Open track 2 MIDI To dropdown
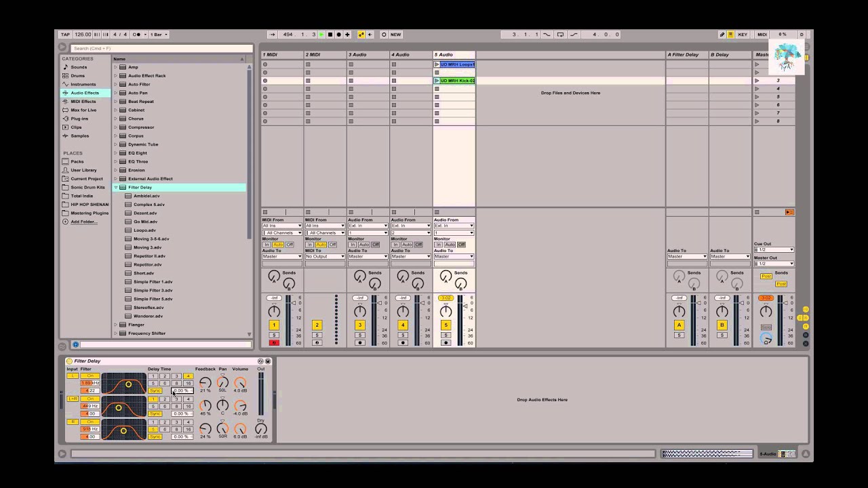 click(x=325, y=256)
